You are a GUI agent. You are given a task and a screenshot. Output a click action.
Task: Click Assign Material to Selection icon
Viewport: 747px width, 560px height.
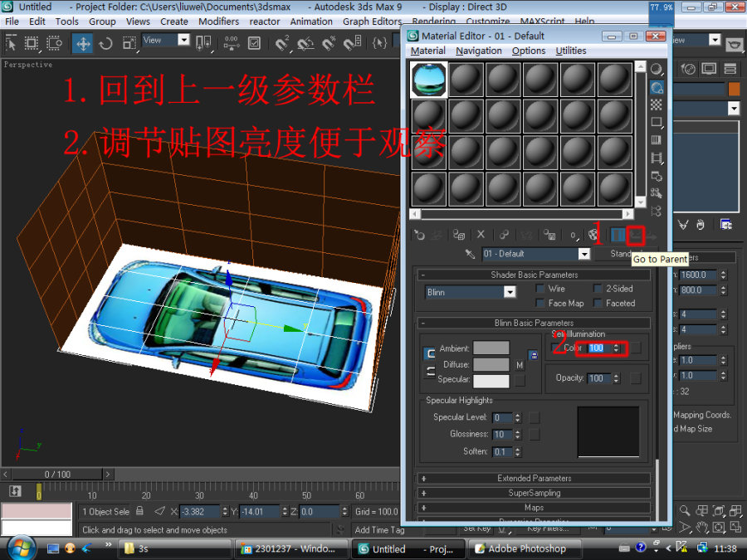459,235
